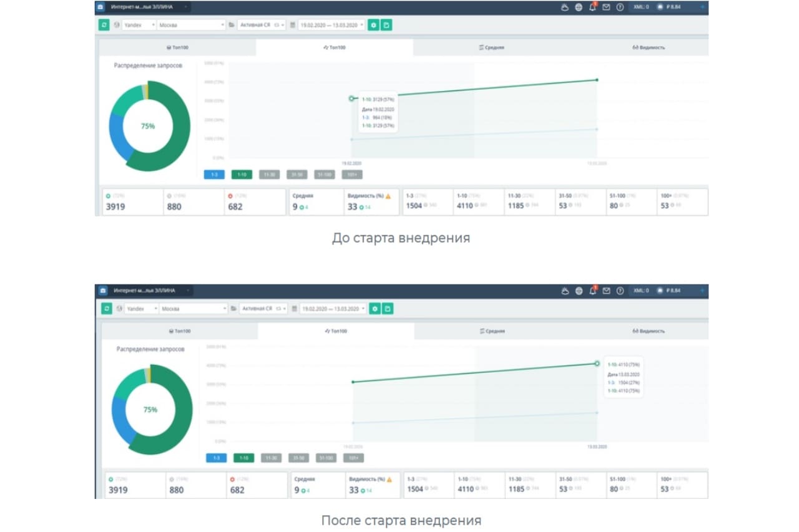The image size is (799, 532).
Task: Click green refresh icon in the 'До старта внедрения' dashboard
Action: pos(105,25)
